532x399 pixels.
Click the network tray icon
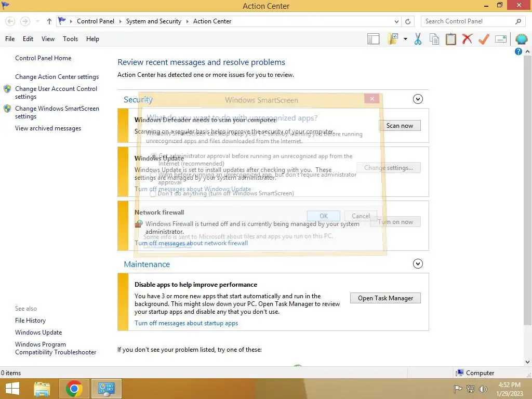470,389
